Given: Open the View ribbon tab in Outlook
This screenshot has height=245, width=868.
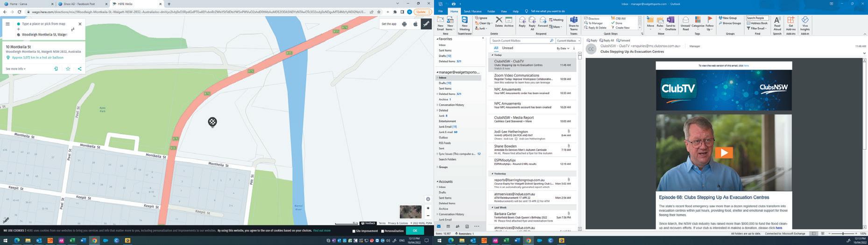Looking at the screenshot, I should coord(504,11).
